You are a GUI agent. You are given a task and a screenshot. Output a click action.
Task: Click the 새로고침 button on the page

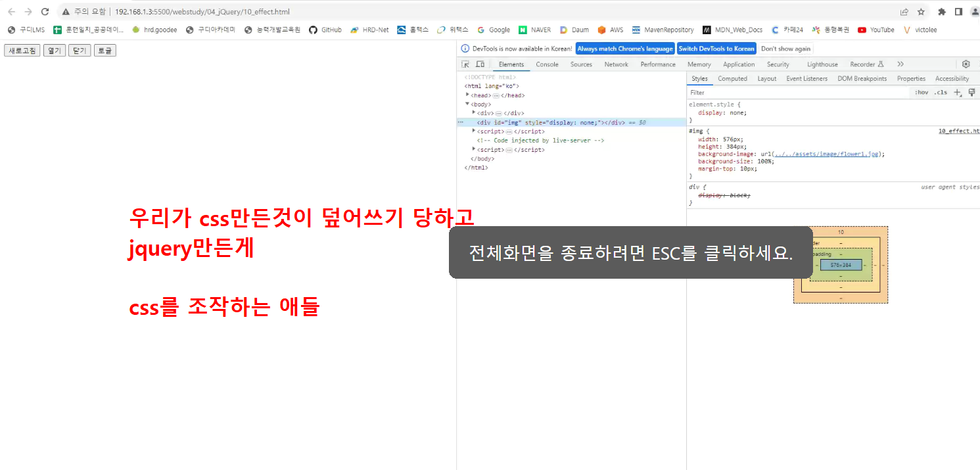22,51
